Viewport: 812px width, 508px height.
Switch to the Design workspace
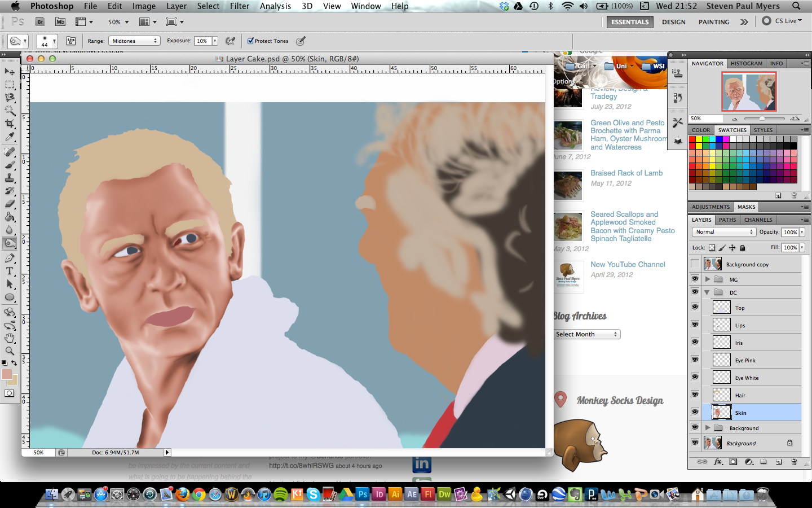pyautogui.click(x=674, y=22)
